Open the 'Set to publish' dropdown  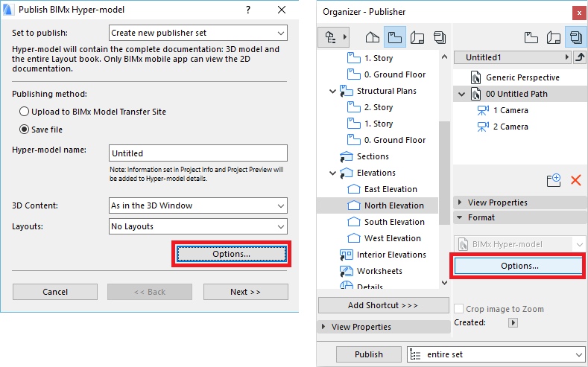coord(198,33)
